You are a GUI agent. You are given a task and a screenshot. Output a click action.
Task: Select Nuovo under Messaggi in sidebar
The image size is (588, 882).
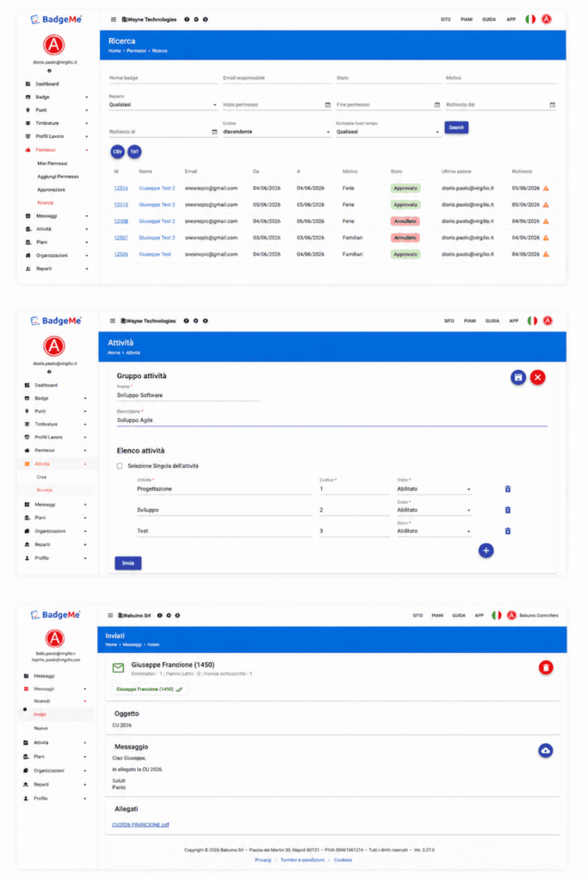(x=40, y=729)
